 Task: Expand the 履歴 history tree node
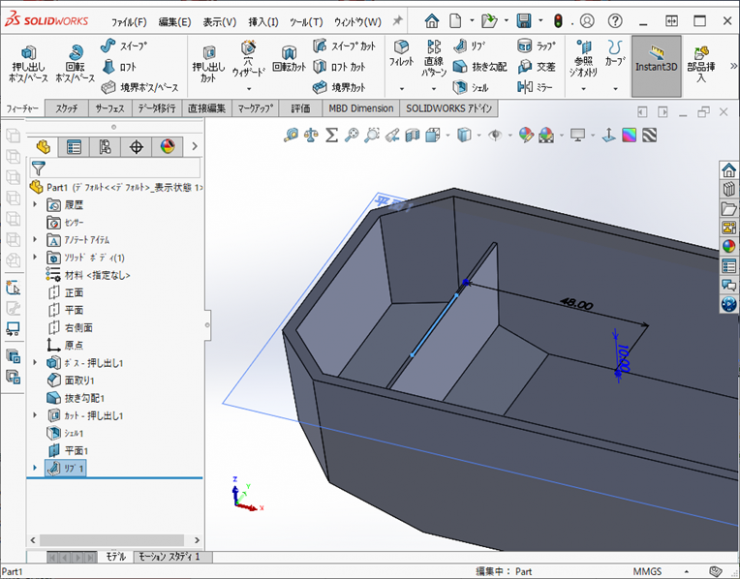35,204
